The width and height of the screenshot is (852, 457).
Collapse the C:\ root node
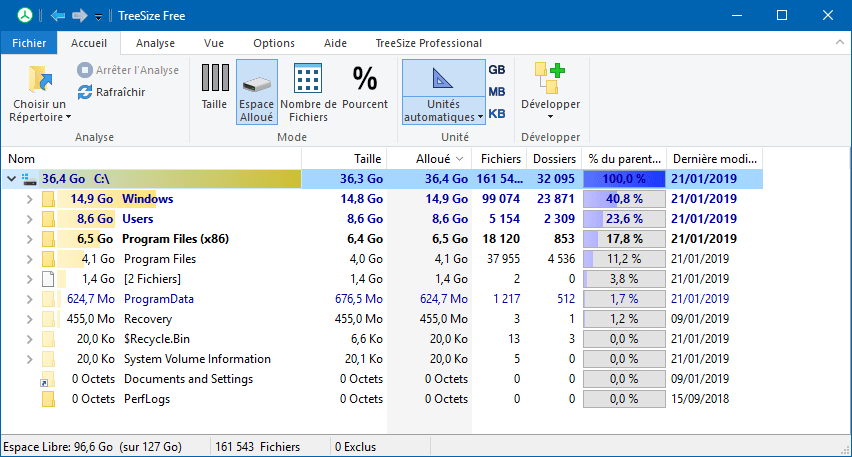pos(11,178)
